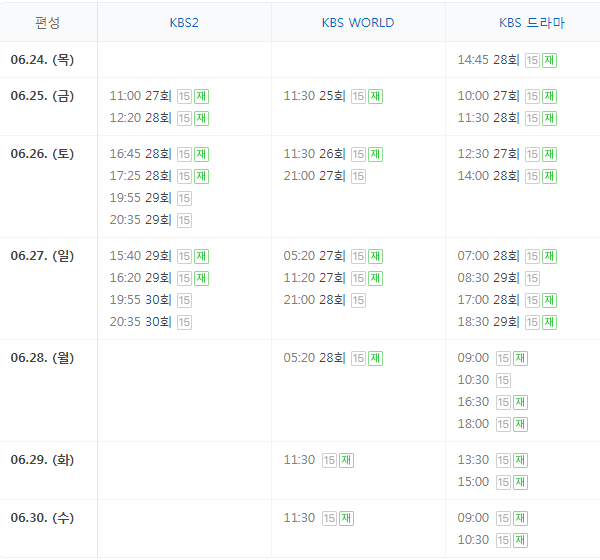The height and width of the screenshot is (560, 600).
Task: Click the KBS2 20:35 30회 entry
Action: (140, 322)
